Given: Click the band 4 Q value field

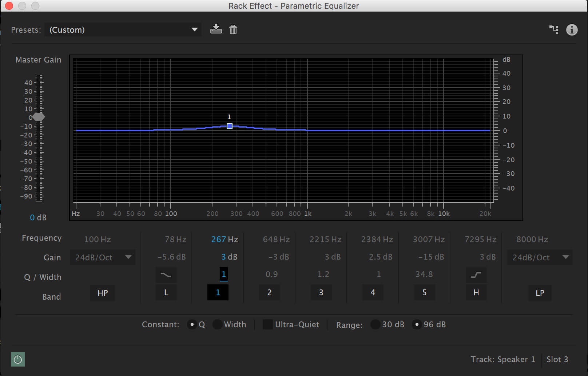Looking at the screenshot, I should coord(379,274).
